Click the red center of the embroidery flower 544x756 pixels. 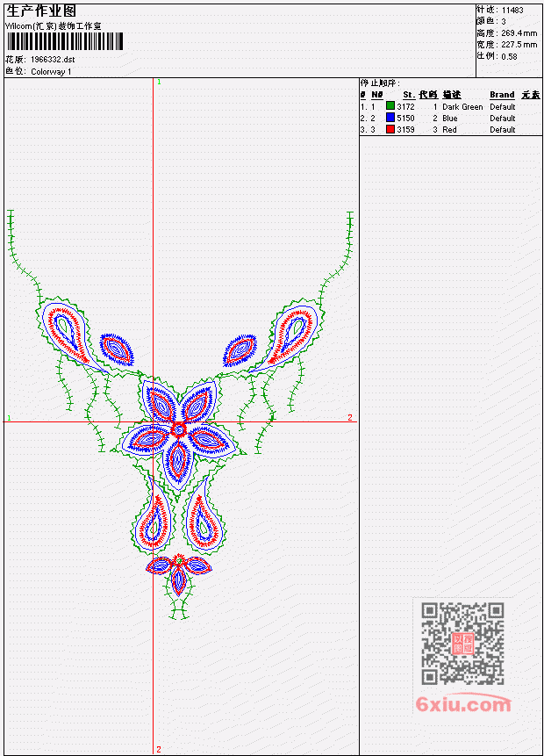pyautogui.click(x=178, y=429)
